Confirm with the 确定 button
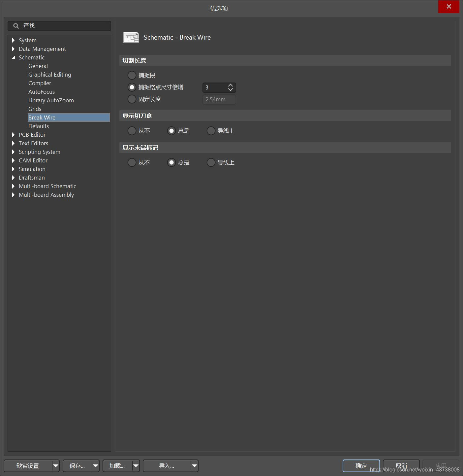This screenshot has width=463, height=476. tap(361, 466)
